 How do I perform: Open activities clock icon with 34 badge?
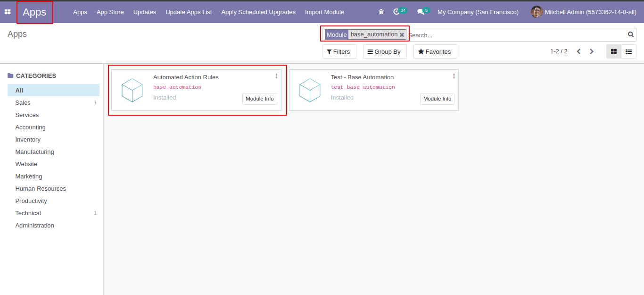tap(400, 11)
